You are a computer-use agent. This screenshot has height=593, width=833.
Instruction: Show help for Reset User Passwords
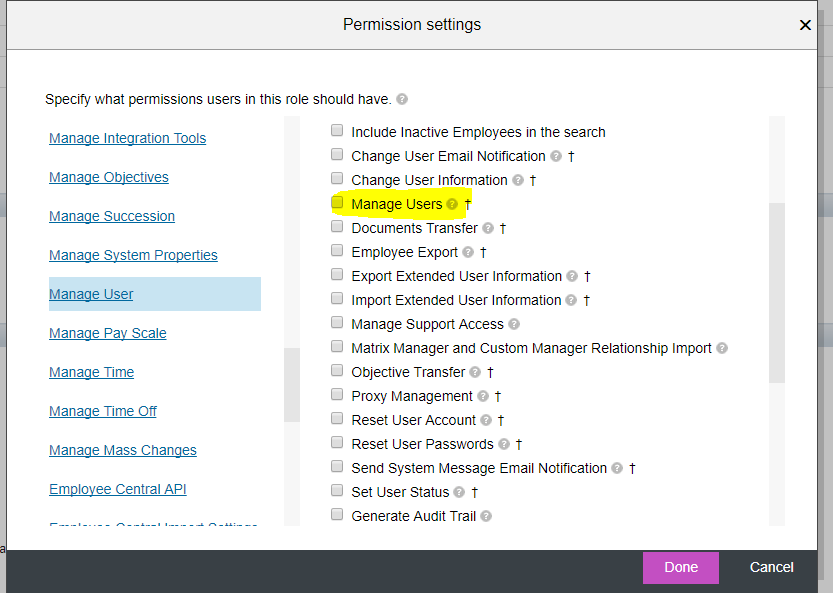[x=504, y=444]
